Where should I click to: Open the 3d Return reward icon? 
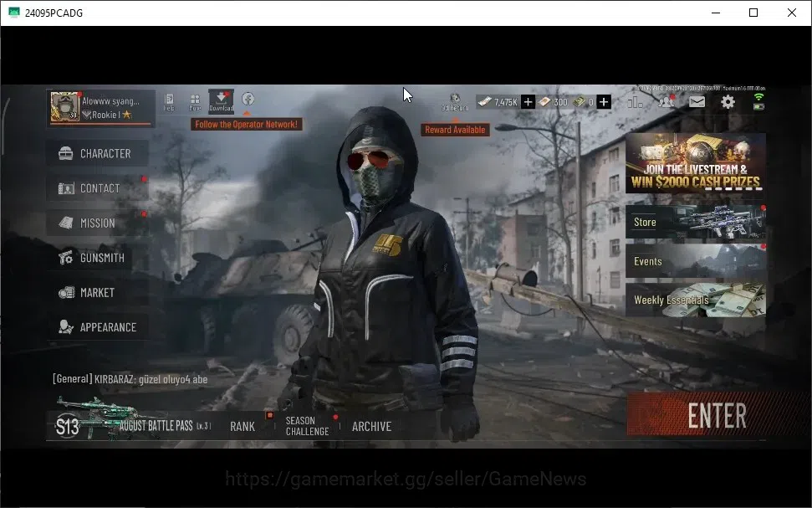point(455,102)
